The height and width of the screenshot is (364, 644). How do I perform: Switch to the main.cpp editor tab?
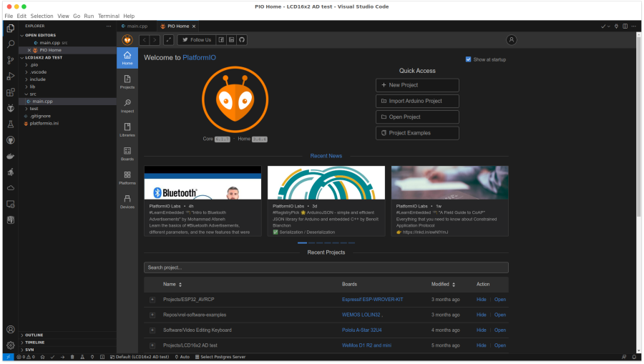point(137,26)
